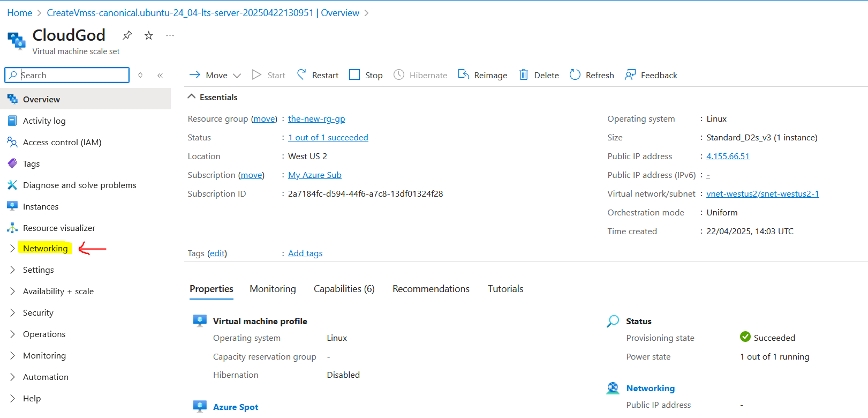Screen dimensions: 868x418
Task: Expand the Automation menu group
Action: (x=12, y=377)
